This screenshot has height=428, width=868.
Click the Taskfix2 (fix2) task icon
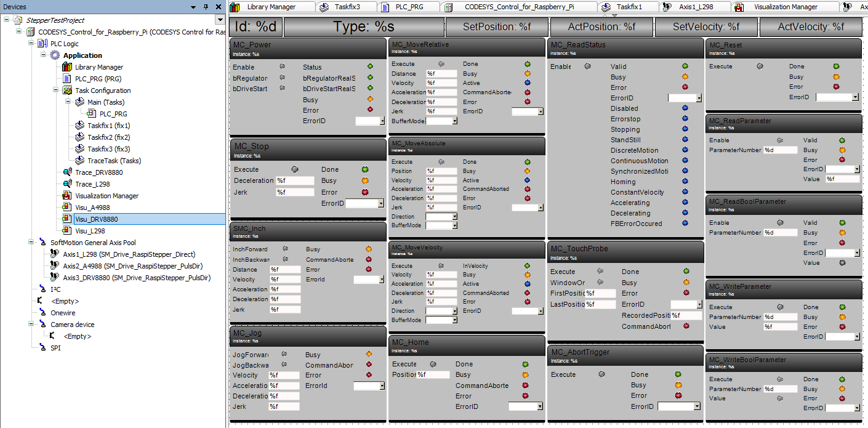pyautogui.click(x=80, y=137)
